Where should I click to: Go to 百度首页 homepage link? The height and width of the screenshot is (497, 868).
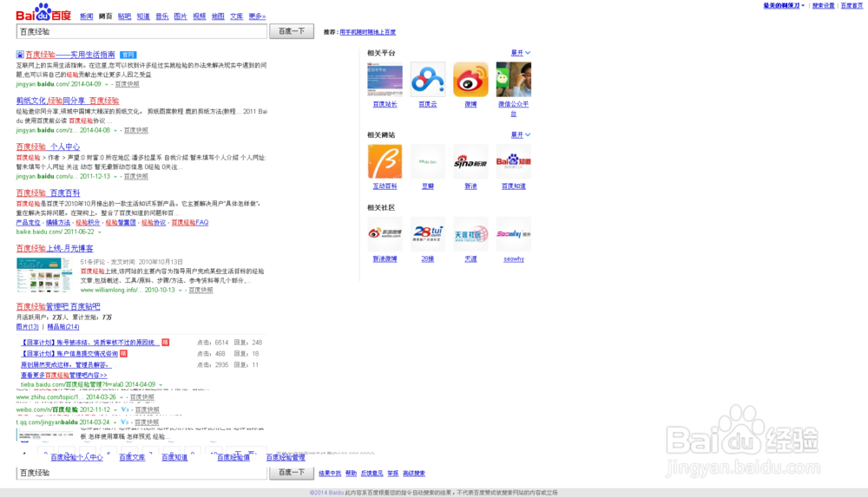852,5
